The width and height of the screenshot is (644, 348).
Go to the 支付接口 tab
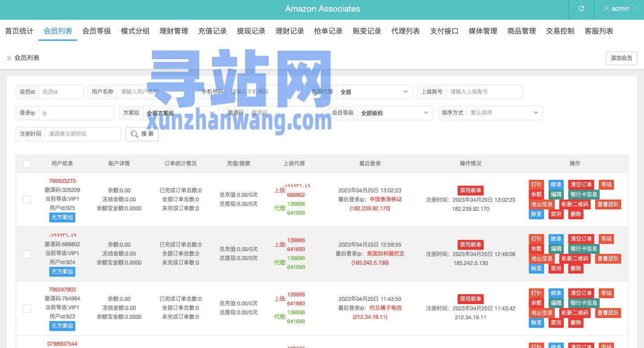(444, 31)
